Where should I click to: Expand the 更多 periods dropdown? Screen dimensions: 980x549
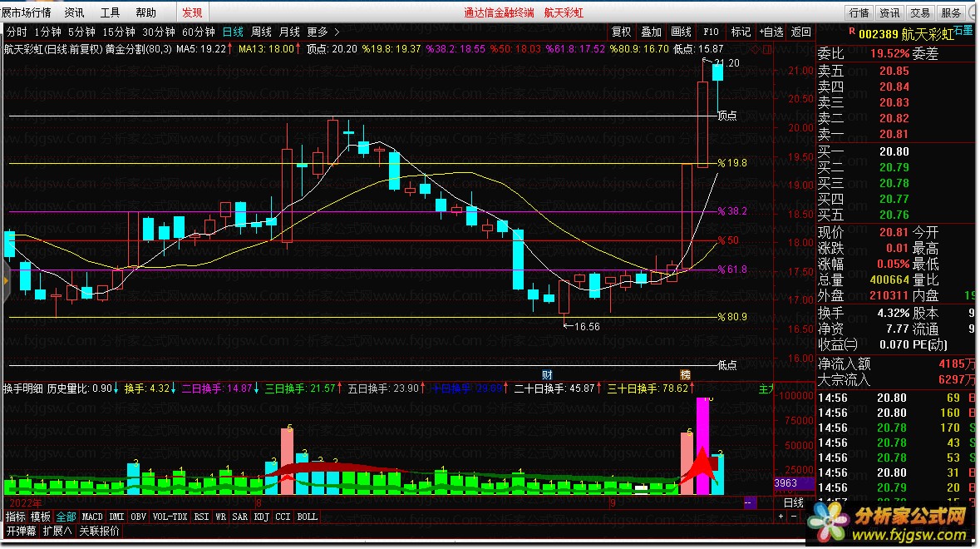tap(323, 32)
